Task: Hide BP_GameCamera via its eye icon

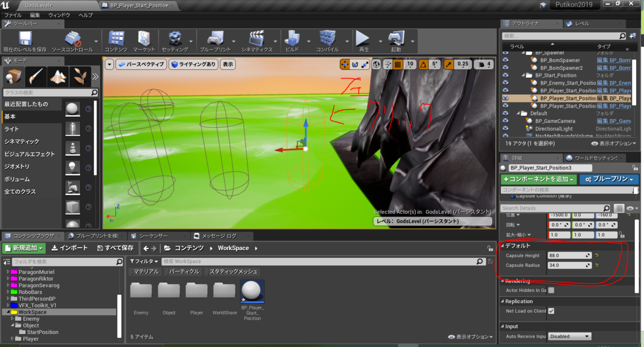Action: (x=505, y=121)
